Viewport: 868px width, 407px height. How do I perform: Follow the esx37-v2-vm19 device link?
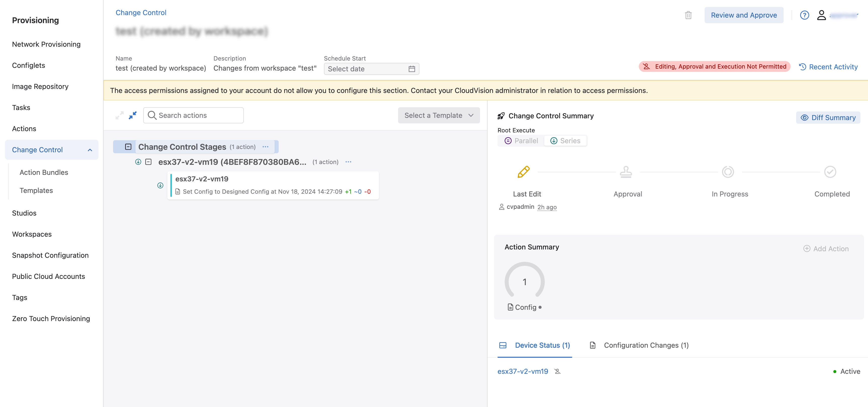pos(522,371)
